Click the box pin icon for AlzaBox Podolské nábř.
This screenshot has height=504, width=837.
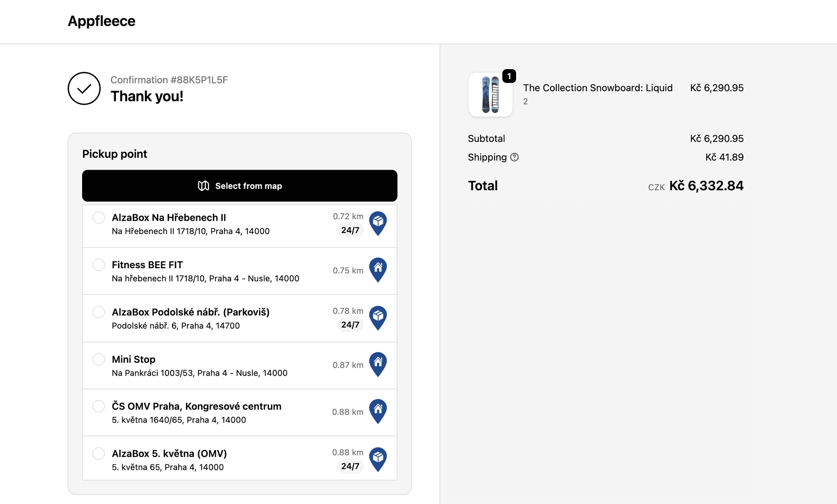(378, 318)
